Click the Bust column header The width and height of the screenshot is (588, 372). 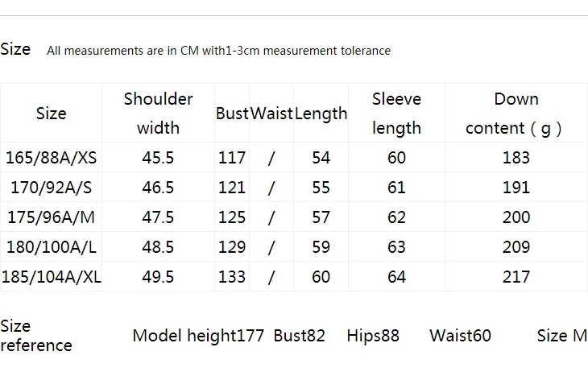[x=232, y=114]
